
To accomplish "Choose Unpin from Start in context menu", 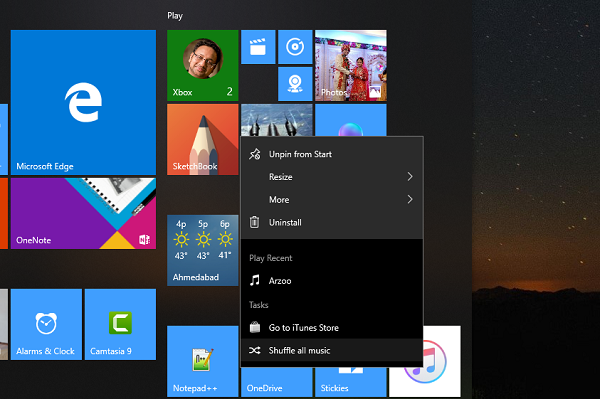I will coord(332,154).
